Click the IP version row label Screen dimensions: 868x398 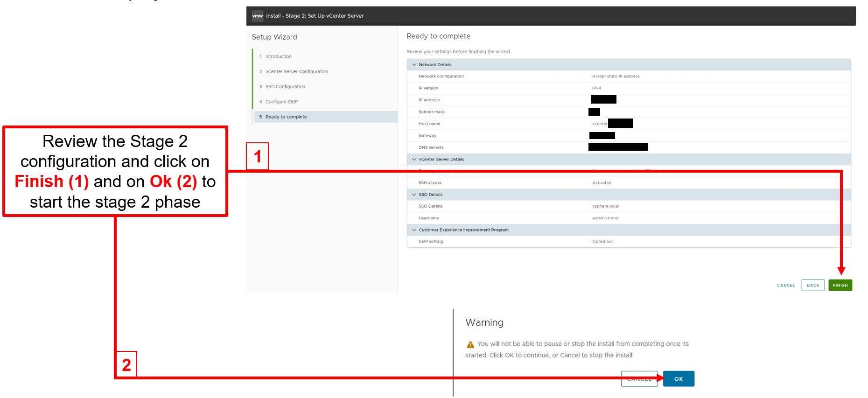click(x=428, y=88)
